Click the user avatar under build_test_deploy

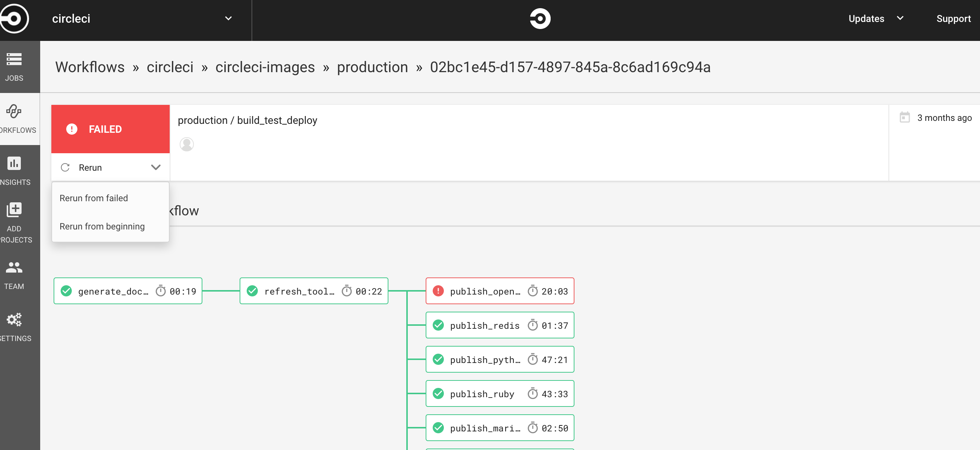(186, 145)
